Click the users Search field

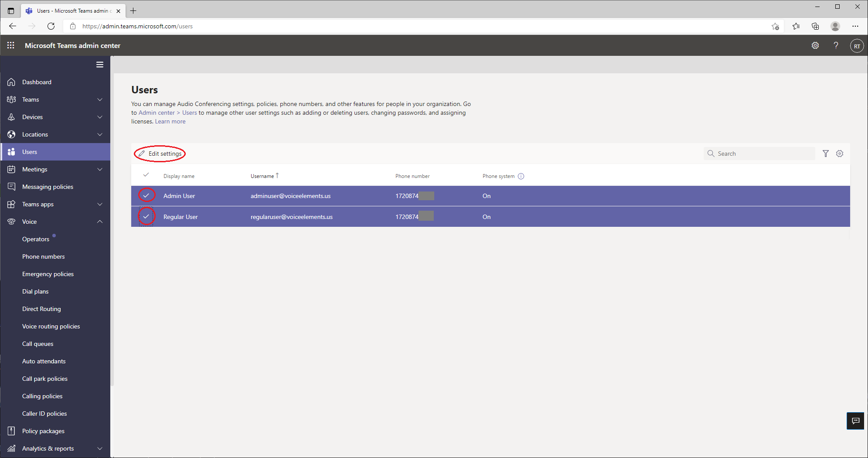click(759, 154)
